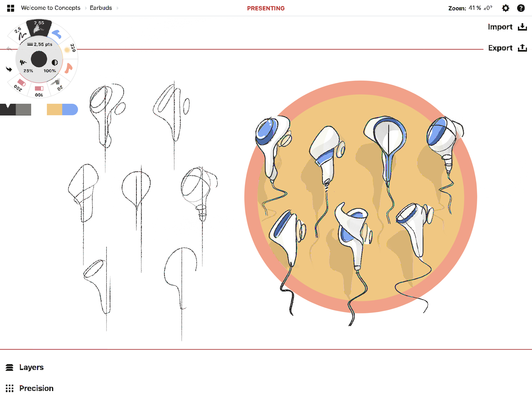The width and height of the screenshot is (532, 399).
Task: Click the Import button
Action: click(x=508, y=27)
